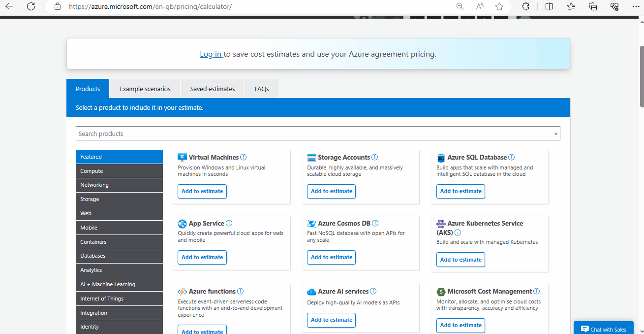Select the Mobile category
The height and width of the screenshot is (334, 644).
(119, 228)
